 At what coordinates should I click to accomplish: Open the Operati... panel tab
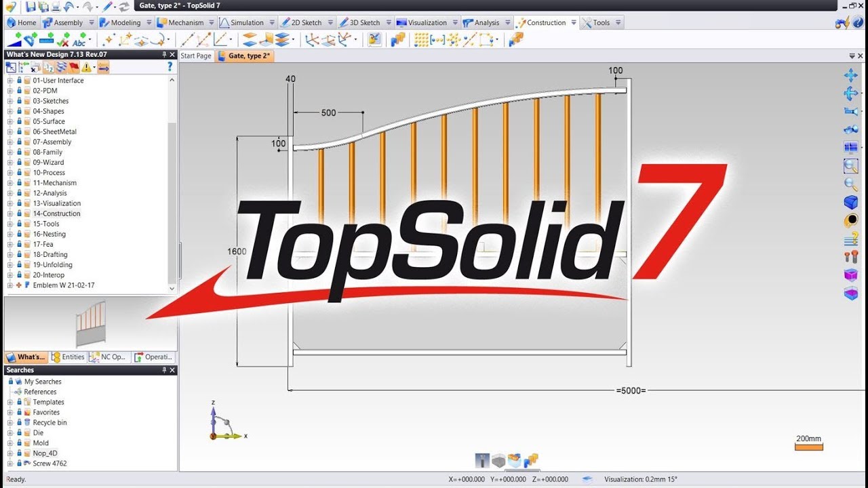(153, 357)
